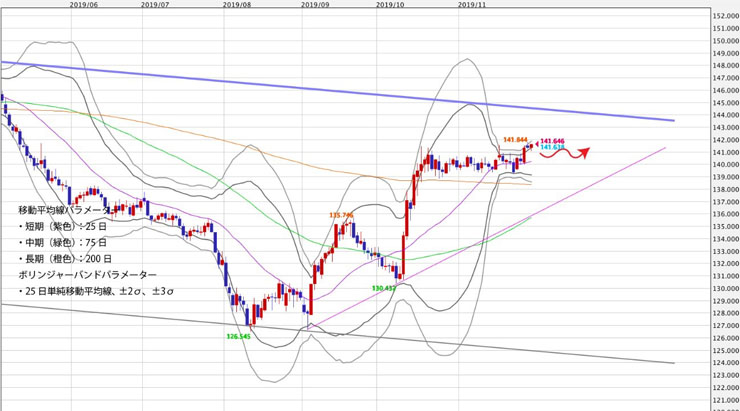
Task: Select the 132.000 price axis label
Action: click(726, 264)
